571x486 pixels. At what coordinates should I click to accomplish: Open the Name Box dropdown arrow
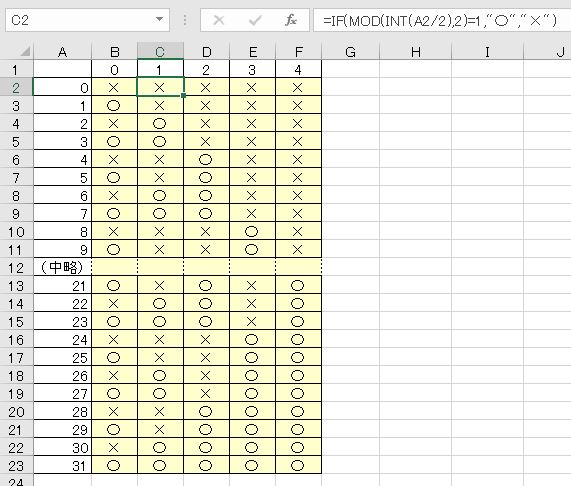(159, 19)
